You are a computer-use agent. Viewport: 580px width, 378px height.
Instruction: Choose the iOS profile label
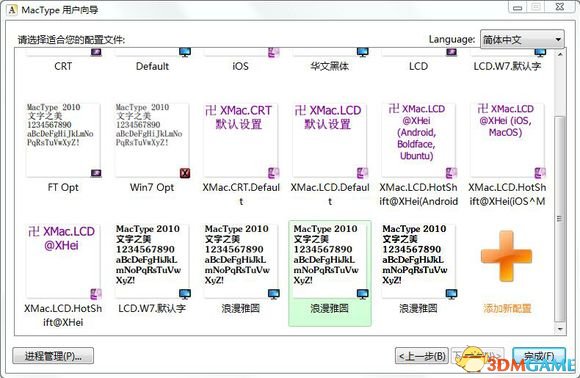tap(240, 66)
